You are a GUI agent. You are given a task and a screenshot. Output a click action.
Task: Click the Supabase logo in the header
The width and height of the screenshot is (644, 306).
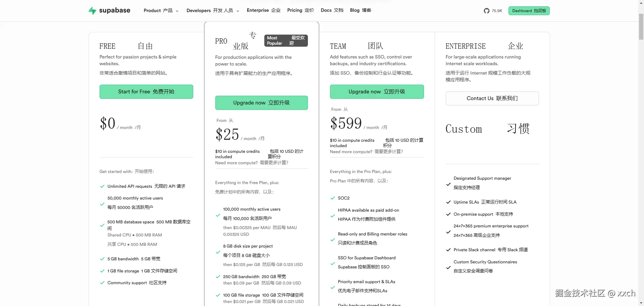click(109, 10)
